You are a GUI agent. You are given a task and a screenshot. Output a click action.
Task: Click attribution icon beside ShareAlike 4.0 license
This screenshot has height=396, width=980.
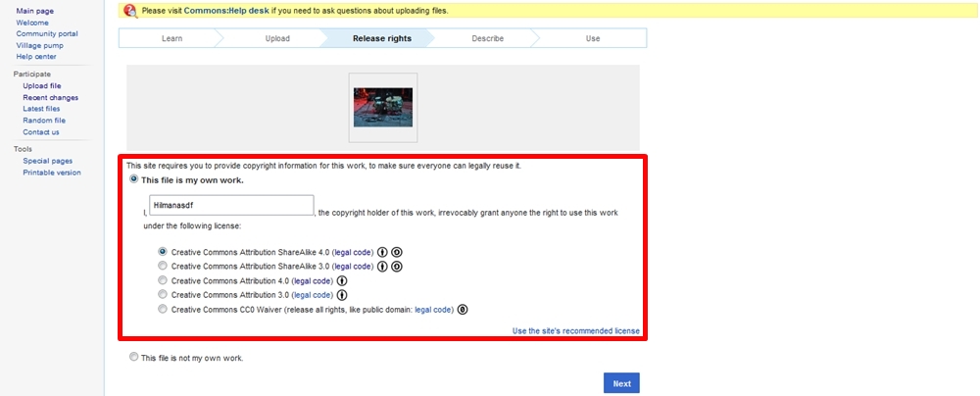[x=382, y=252]
